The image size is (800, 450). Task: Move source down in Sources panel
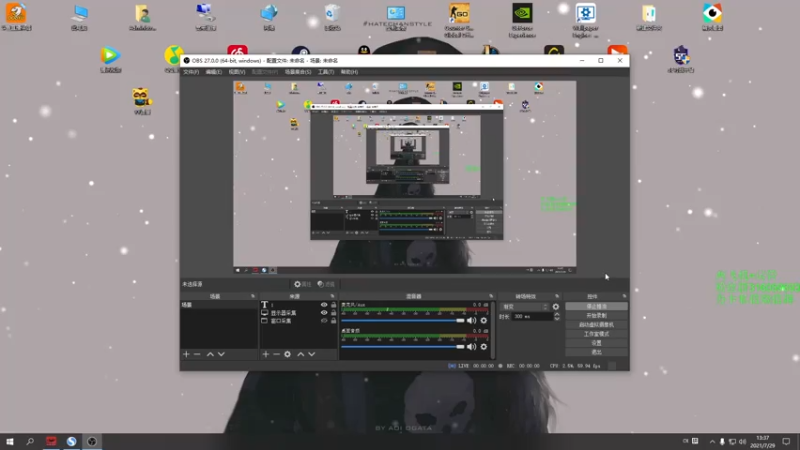(312, 354)
